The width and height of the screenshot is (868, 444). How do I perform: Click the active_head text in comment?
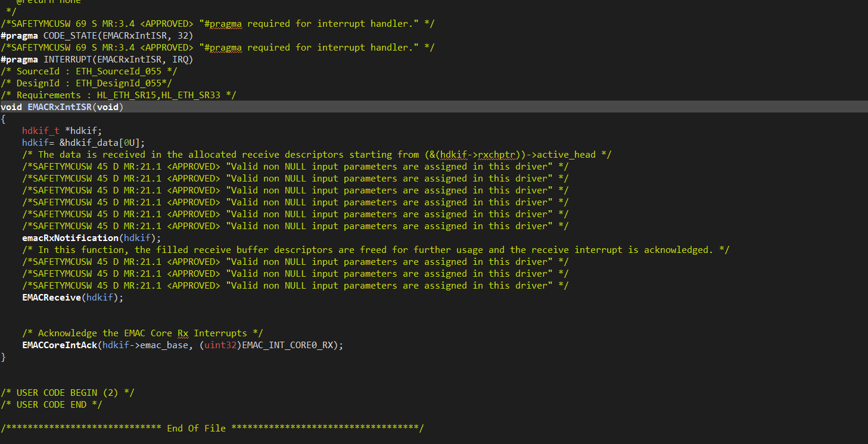tap(566, 155)
